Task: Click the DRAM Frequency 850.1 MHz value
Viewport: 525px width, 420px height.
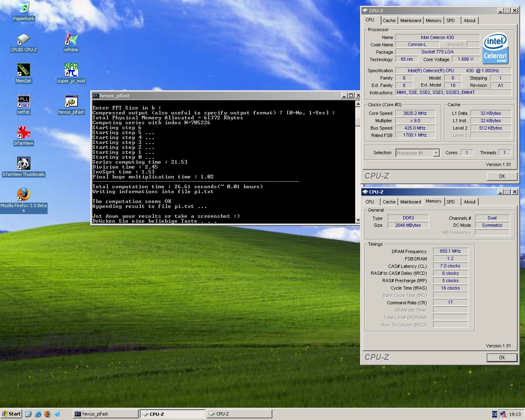Action: pyautogui.click(x=450, y=251)
